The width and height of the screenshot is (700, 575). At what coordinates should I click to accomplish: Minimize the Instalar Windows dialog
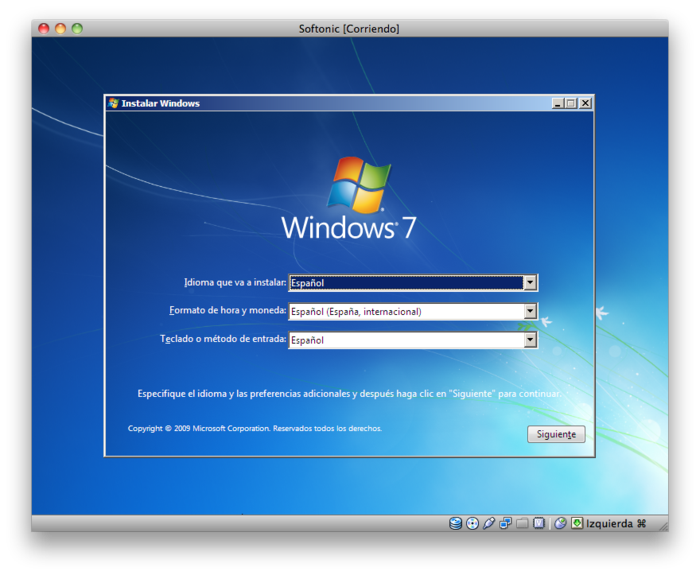(x=557, y=103)
